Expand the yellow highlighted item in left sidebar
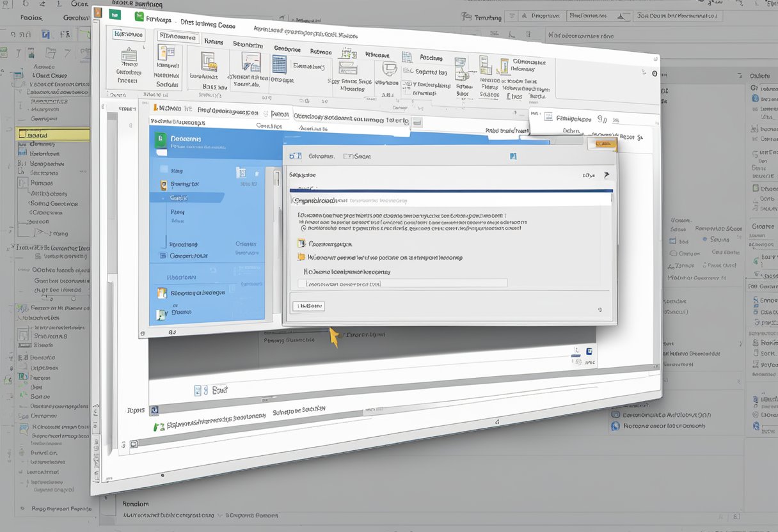The height and width of the screenshot is (532, 778). [52, 134]
